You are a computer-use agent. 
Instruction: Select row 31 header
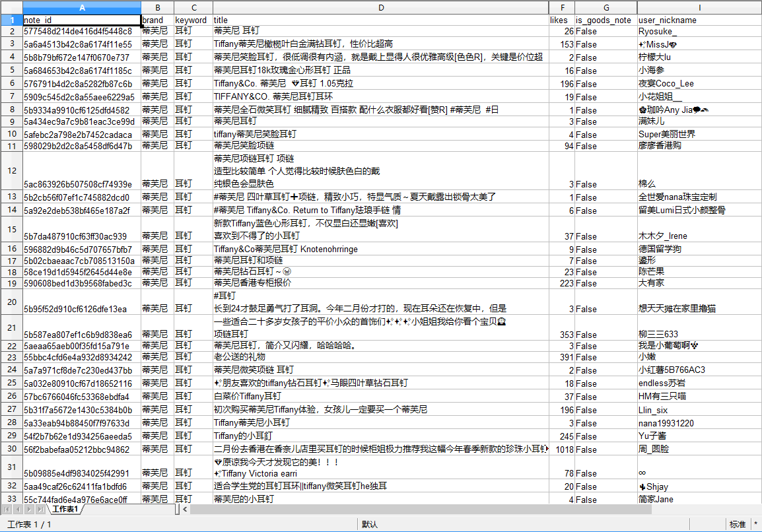pyautogui.click(x=11, y=467)
